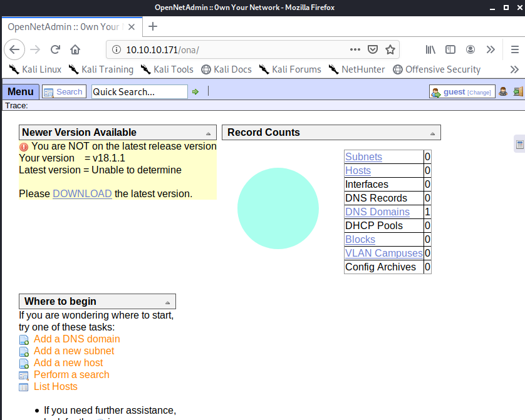The image size is (525, 420).
Task: Click the search icon beside Perform a search
Action: point(24,376)
